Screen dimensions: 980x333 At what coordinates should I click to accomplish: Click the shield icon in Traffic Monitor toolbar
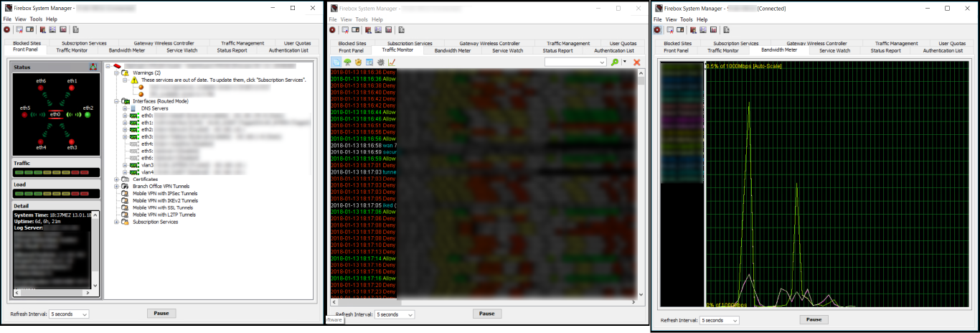(x=358, y=62)
